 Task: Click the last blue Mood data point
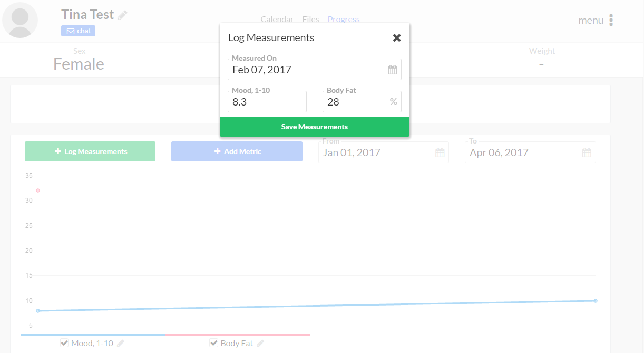click(596, 301)
